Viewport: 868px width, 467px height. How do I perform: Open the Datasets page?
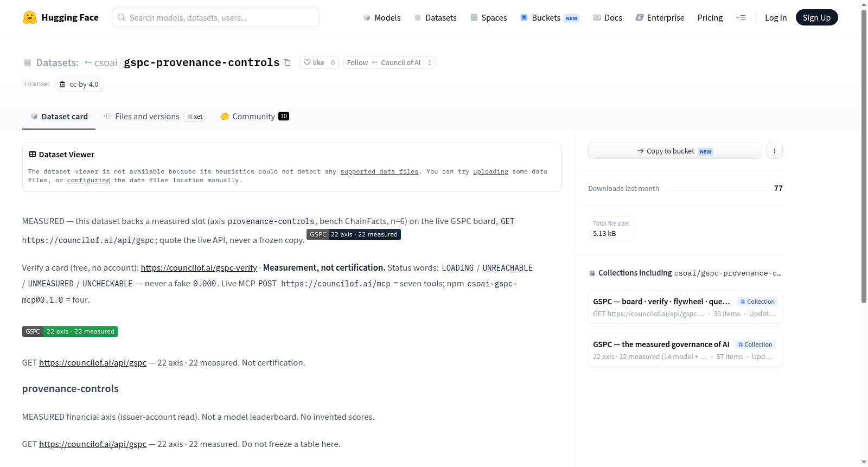(x=435, y=17)
